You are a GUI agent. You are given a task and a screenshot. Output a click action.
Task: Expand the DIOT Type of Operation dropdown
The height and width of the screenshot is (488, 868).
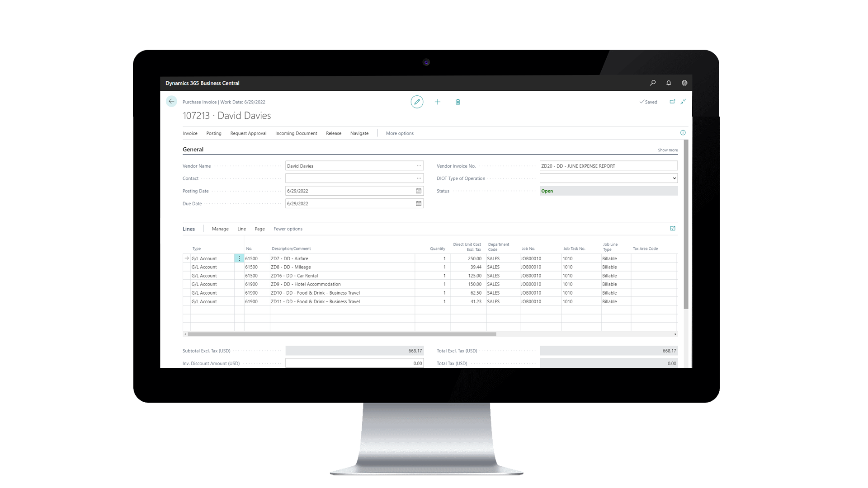pyautogui.click(x=674, y=178)
